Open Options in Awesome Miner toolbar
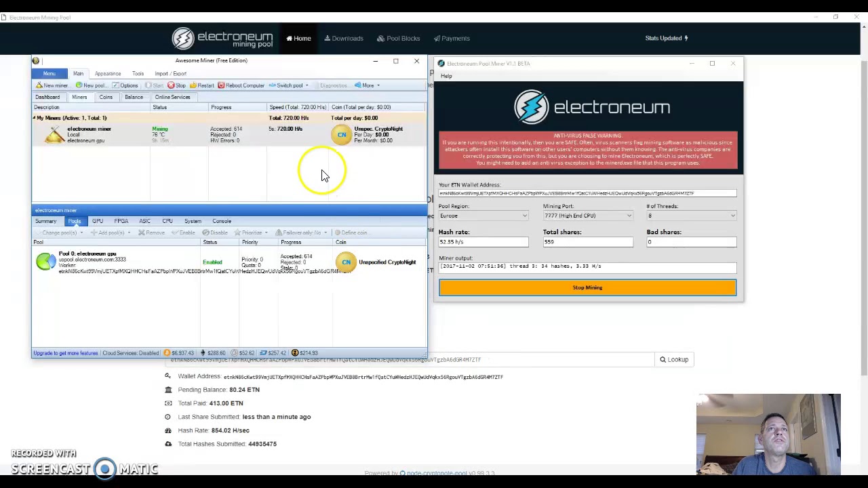 point(125,85)
